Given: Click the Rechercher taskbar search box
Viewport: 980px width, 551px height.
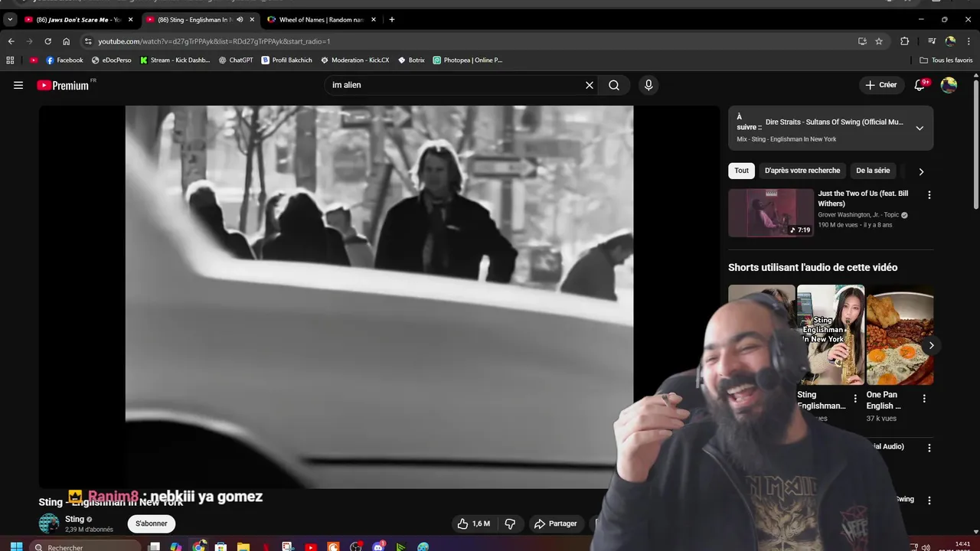Looking at the screenshot, I should pos(86,547).
